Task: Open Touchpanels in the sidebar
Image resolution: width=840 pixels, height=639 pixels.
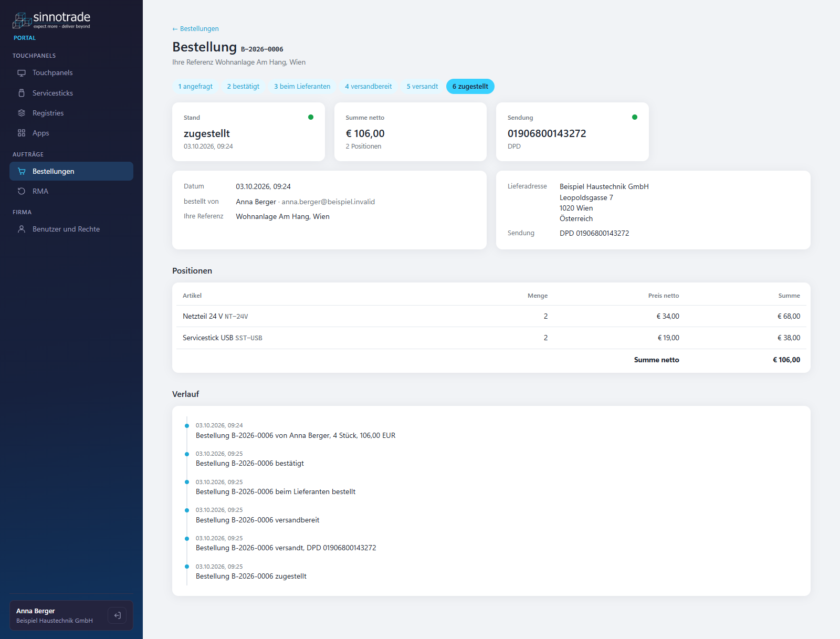Action: click(x=71, y=73)
